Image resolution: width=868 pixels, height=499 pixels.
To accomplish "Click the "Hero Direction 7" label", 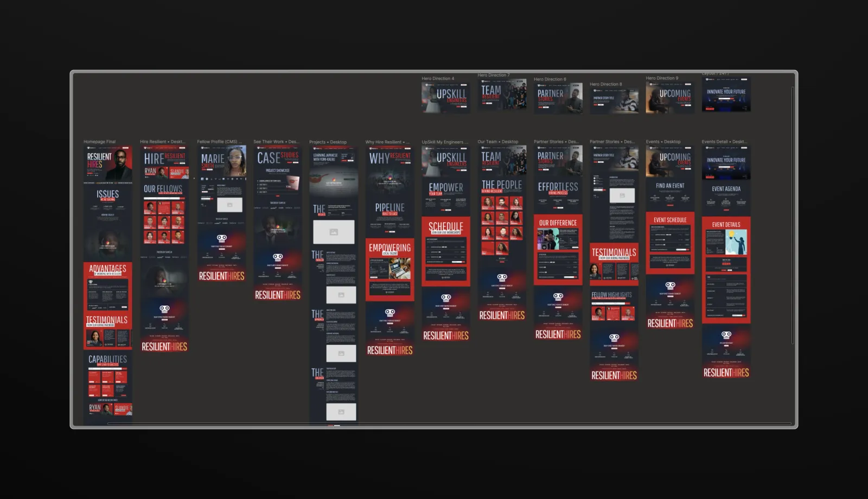I will 493,75.
